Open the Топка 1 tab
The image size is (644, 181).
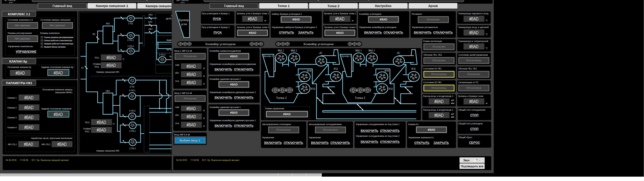[283, 6]
